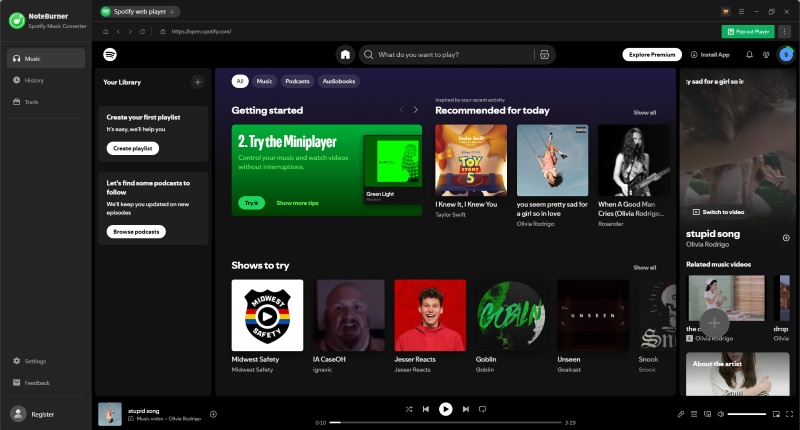Open the Unseen show
Viewport: 800px width, 430px height.
click(593, 315)
